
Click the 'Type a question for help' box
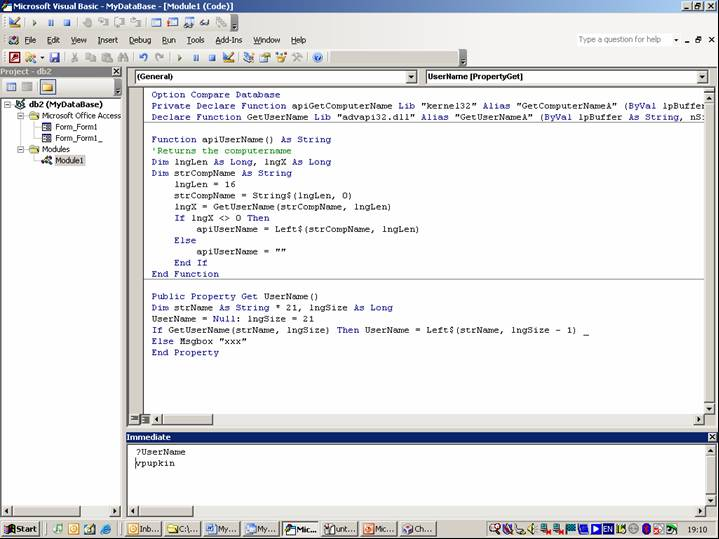pos(620,40)
